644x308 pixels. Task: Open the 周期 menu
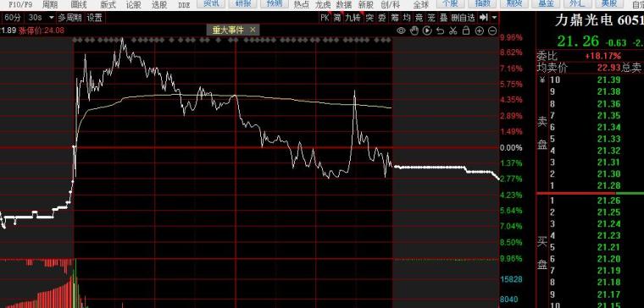tap(50, 4)
